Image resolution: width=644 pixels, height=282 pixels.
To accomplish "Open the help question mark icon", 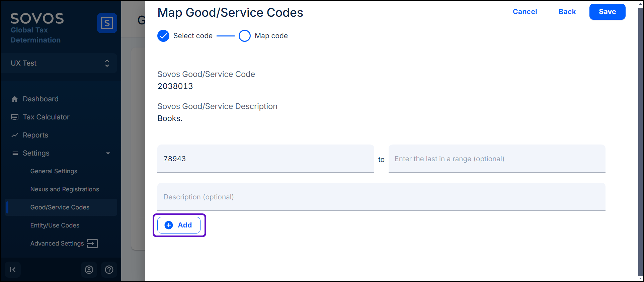I will pyautogui.click(x=109, y=270).
